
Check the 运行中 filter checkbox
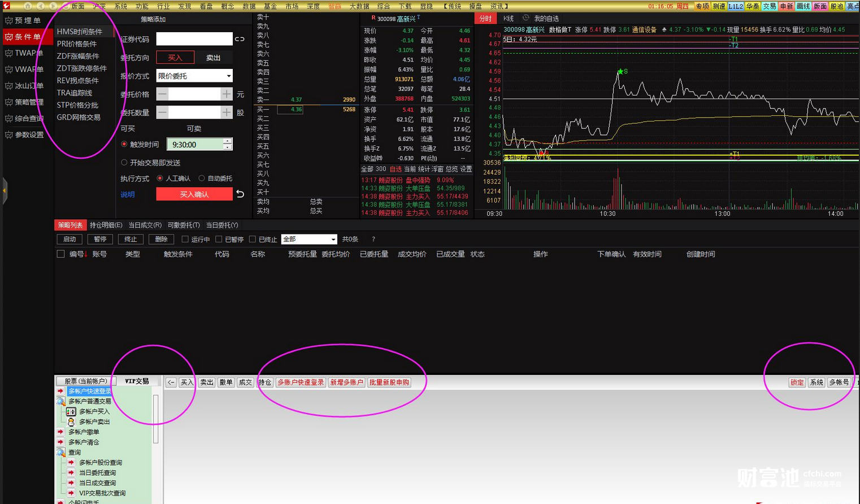tap(185, 240)
